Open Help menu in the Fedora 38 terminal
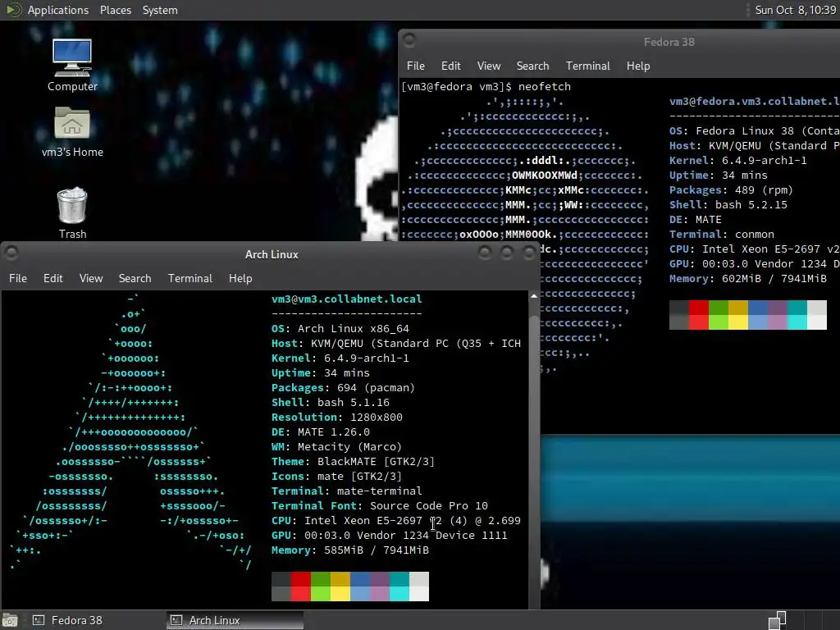 coord(638,66)
